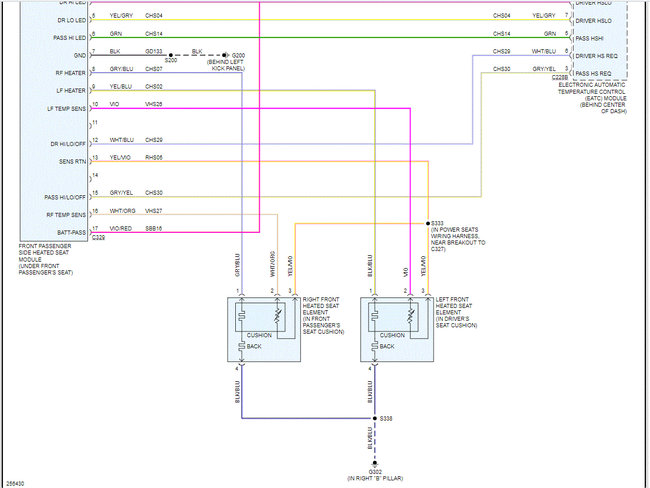This screenshot has width=650, height=488.
Task: Click the vertical WHT/ORG wire label
Action: coord(272,264)
